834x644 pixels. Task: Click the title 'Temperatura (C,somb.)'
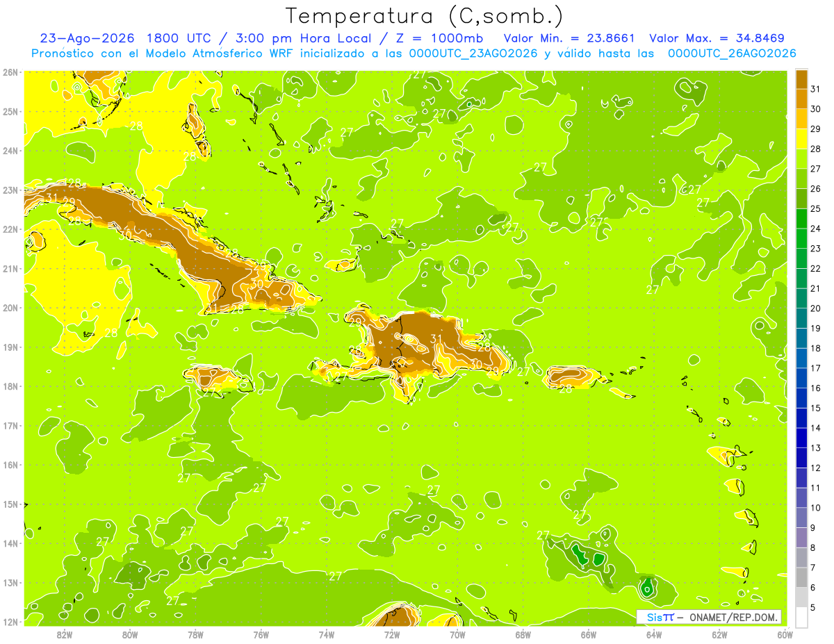pos(425,16)
